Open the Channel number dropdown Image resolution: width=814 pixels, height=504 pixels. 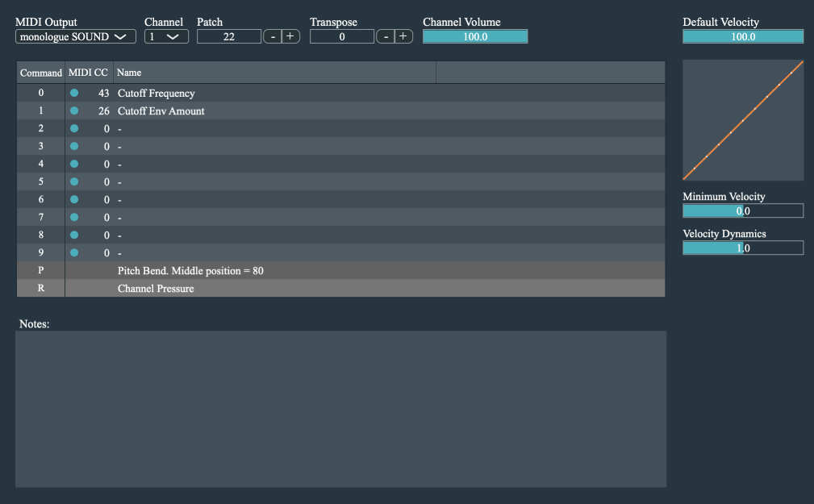tap(165, 35)
